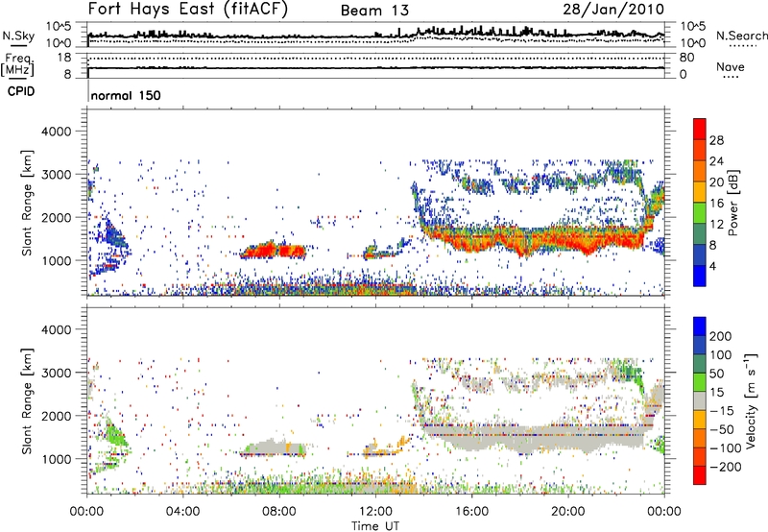
Task: Click the '80' Nave axis value
Action: pyautogui.click(x=686, y=58)
